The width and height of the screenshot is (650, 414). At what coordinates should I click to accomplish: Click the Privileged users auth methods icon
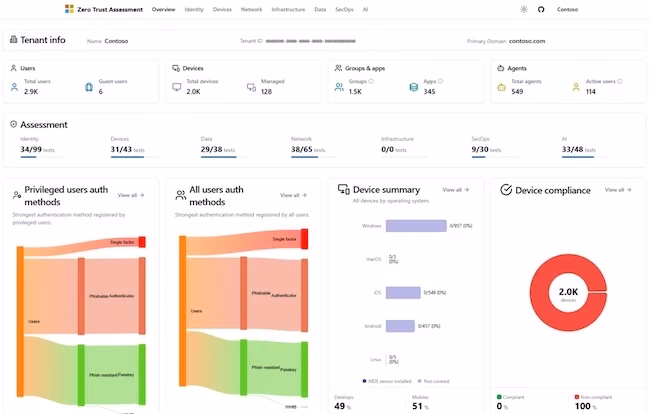point(17,195)
